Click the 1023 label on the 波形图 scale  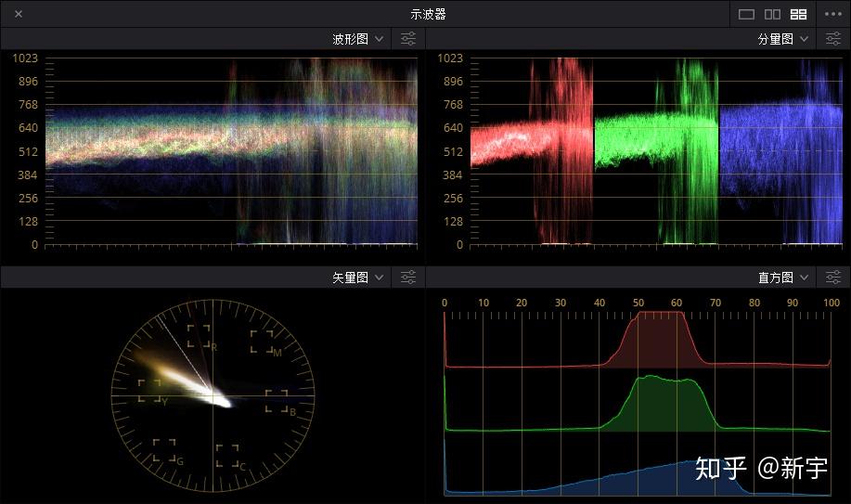coord(25,58)
